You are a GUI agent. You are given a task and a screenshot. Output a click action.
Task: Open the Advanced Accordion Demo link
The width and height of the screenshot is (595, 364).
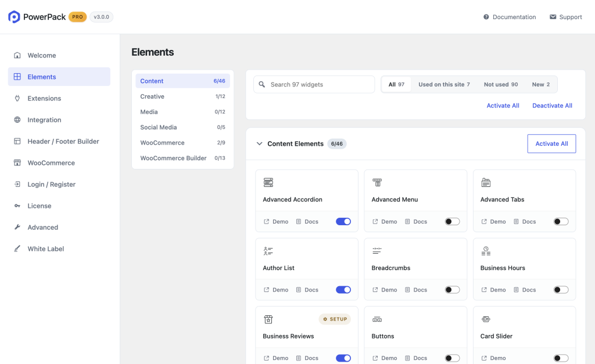[276, 221]
